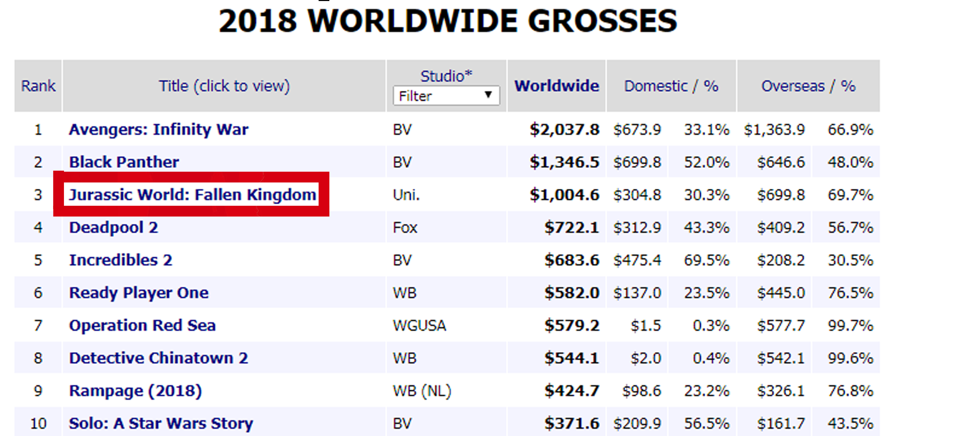Select Operation Red Sea overseas percent 99.7%

[x=851, y=326]
